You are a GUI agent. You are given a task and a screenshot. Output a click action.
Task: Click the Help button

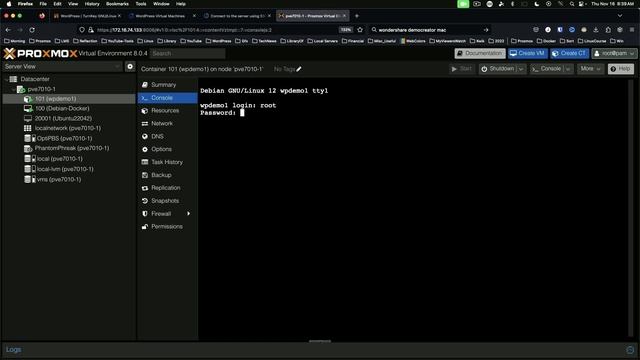point(621,69)
